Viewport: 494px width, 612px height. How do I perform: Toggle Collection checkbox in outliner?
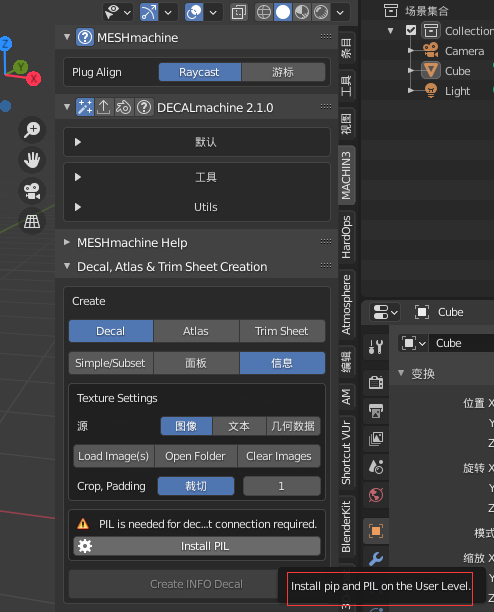pyautogui.click(x=411, y=30)
